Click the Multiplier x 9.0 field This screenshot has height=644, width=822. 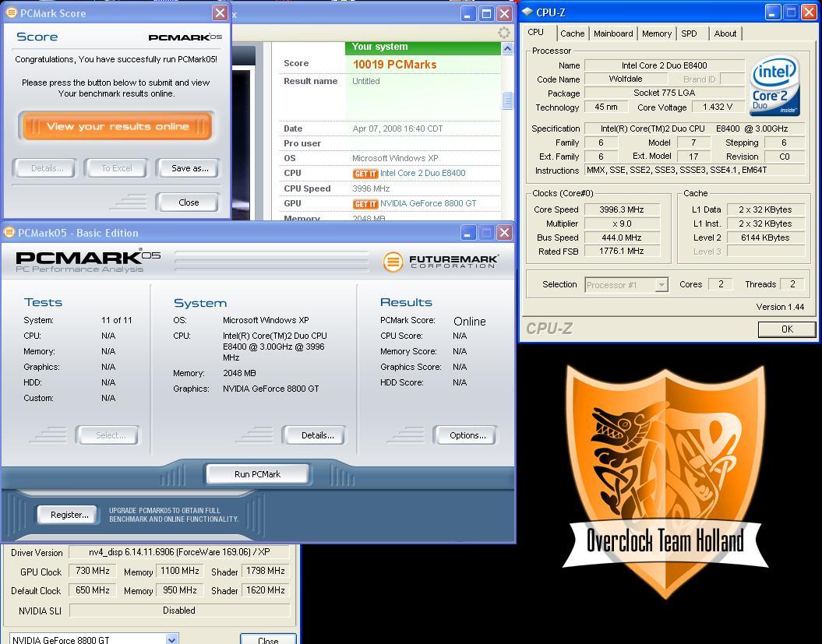(x=621, y=223)
